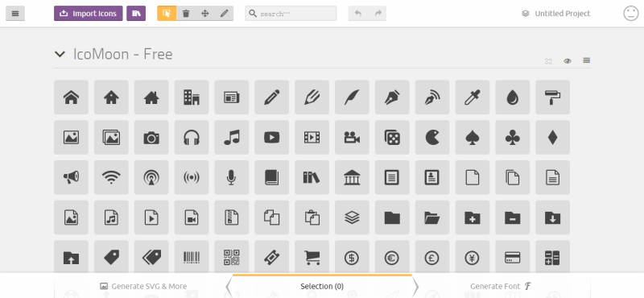Select the dice icon
Viewport: 644px width, 298px height.
click(392, 137)
